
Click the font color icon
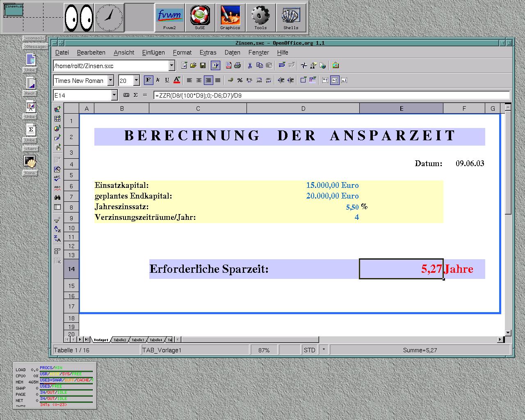(177, 80)
